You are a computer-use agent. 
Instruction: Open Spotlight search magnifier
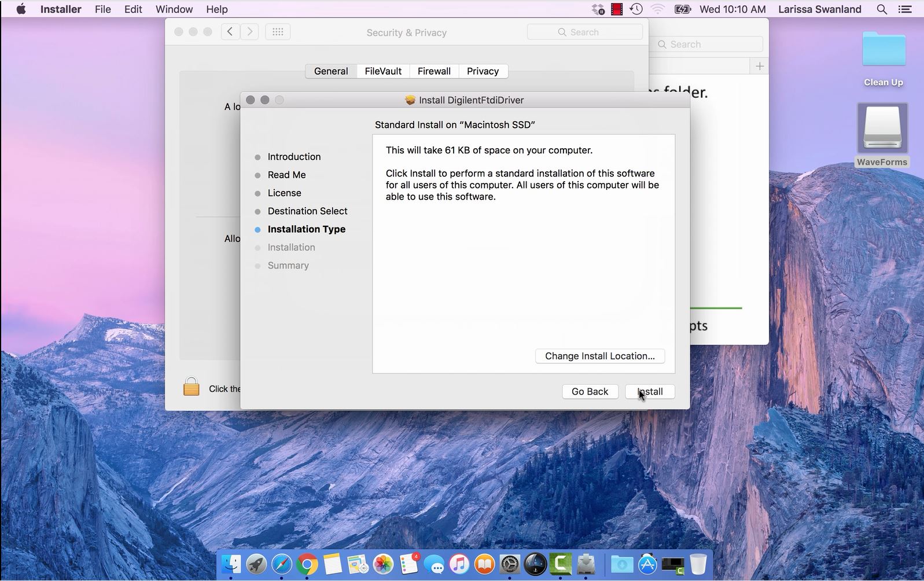pyautogui.click(x=882, y=9)
